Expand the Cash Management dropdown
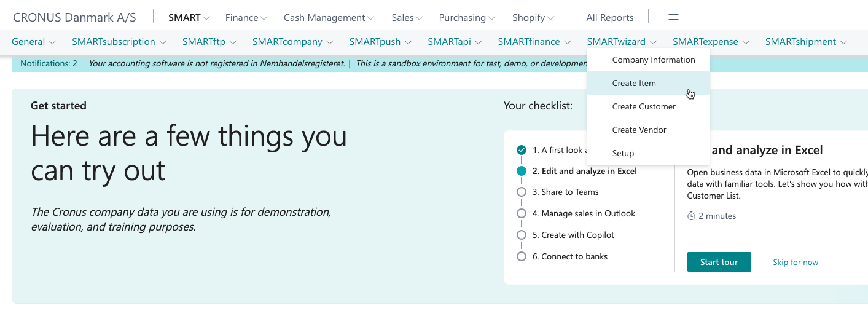Image resolution: width=868 pixels, height=316 pixels. coord(329,18)
